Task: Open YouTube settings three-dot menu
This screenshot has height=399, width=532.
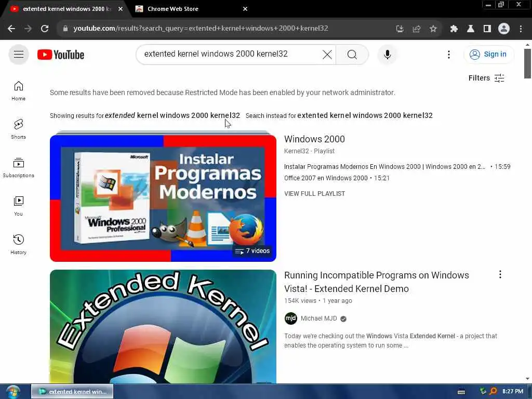Action: (x=448, y=54)
